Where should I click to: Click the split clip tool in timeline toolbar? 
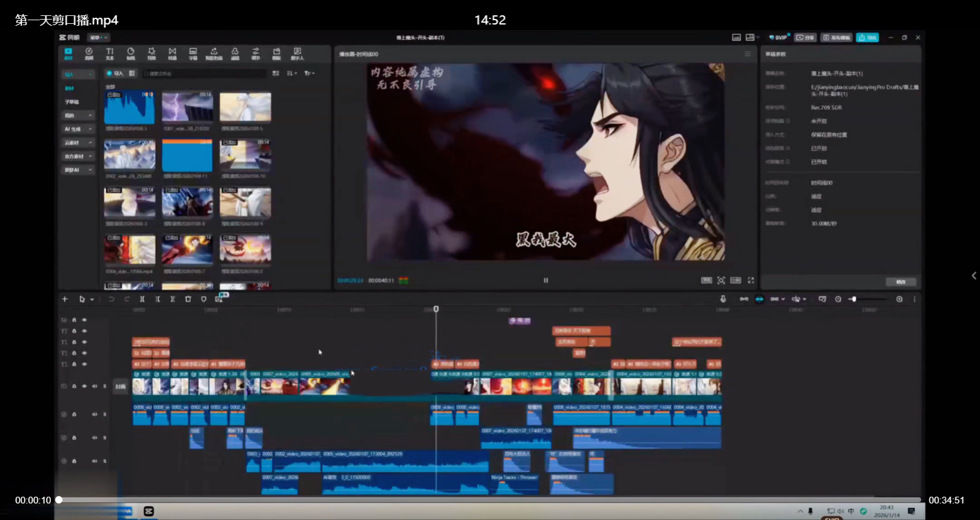click(x=142, y=299)
